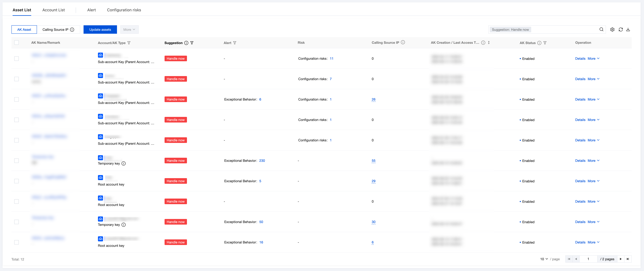Image resolution: width=644 pixels, height=271 pixels.
Task: Click the Suggestion column filter icon
Action: (192, 43)
